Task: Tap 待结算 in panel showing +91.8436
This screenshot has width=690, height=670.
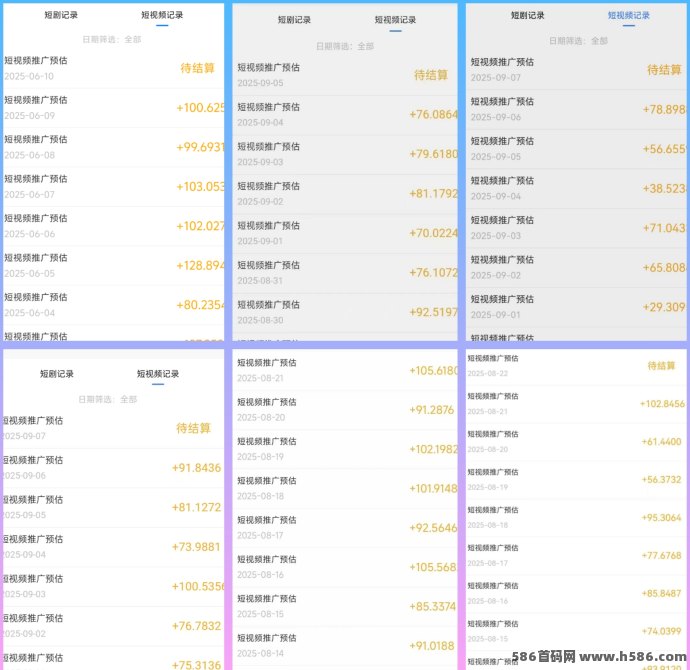Action: (193, 428)
